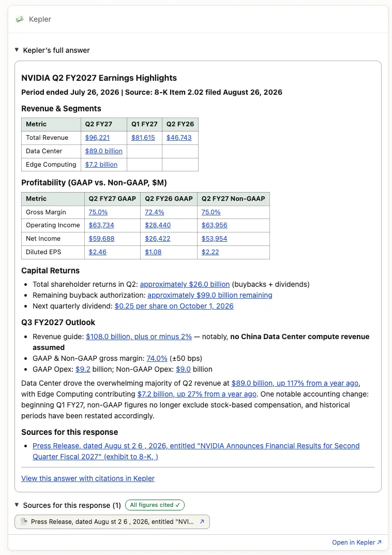Click the $63,956 non-GAAP operating income citation
This screenshot has height=555, width=392.
pyautogui.click(x=214, y=225)
